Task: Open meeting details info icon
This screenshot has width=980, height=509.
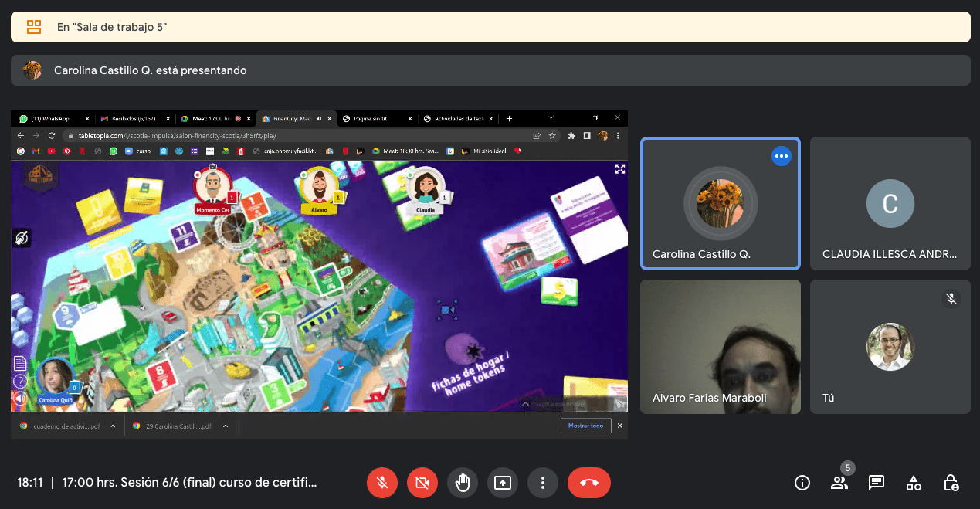Action: (x=802, y=483)
